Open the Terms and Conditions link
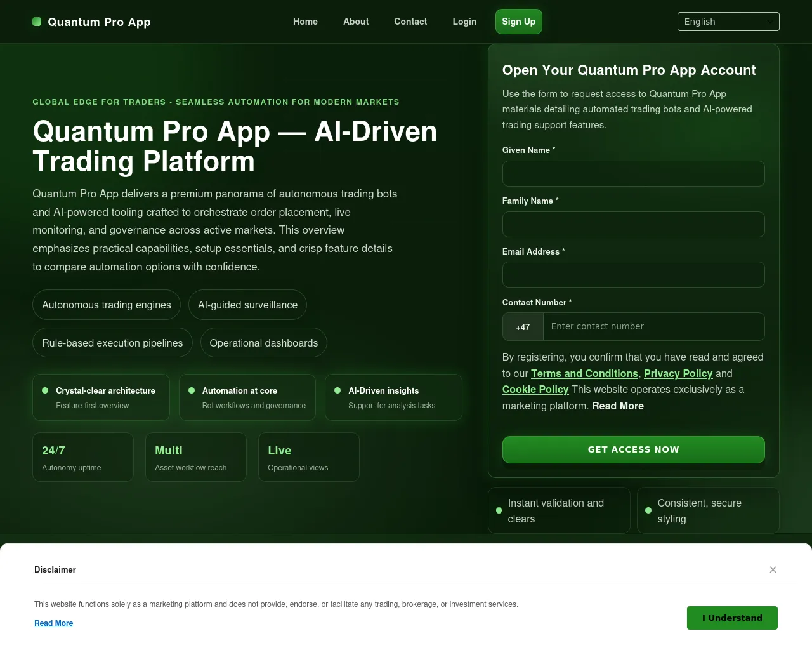 click(x=584, y=373)
